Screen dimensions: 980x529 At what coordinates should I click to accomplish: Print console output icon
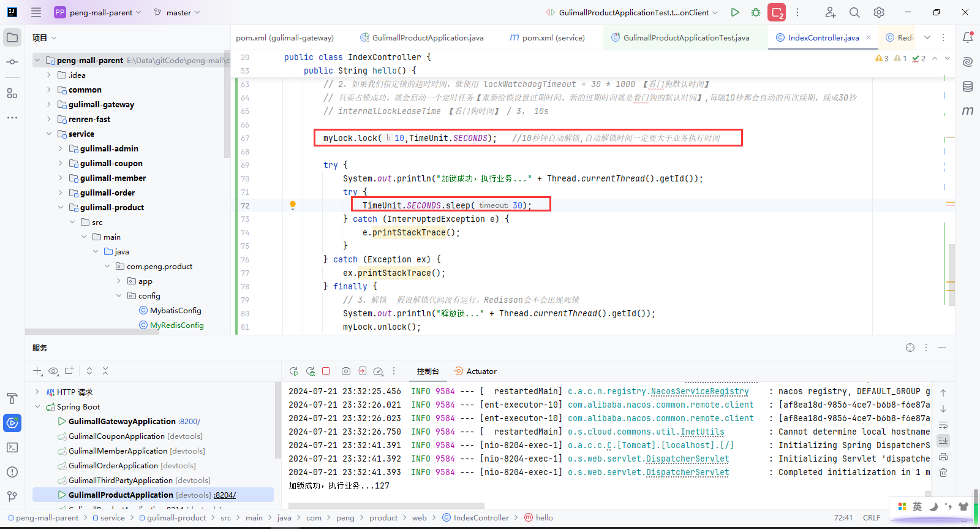[943, 457]
